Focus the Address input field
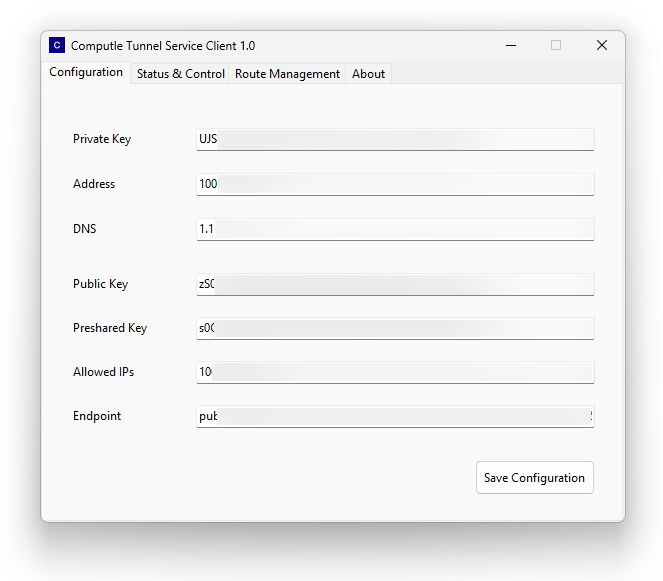This screenshot has width=663, height=581. (395, 184)
